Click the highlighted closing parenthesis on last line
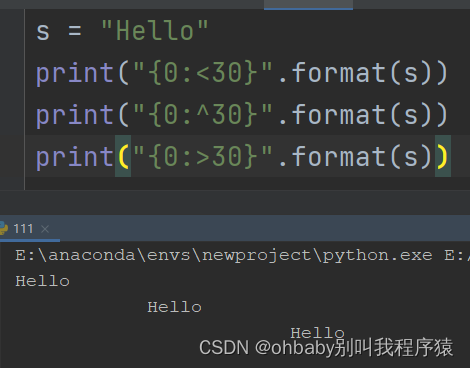The height and width of the screenshot is (368, 470). [443, 156]
